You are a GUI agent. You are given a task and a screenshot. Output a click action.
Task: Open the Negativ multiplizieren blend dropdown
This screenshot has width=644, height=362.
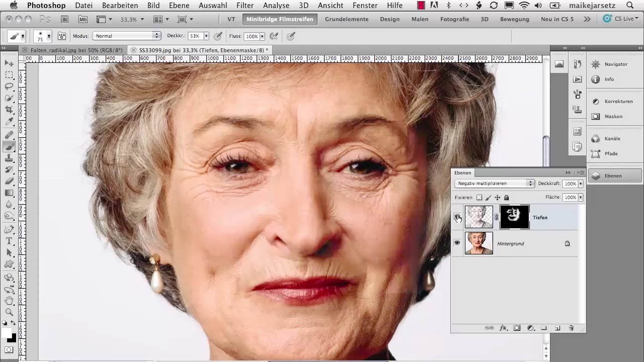coord(494,184)
